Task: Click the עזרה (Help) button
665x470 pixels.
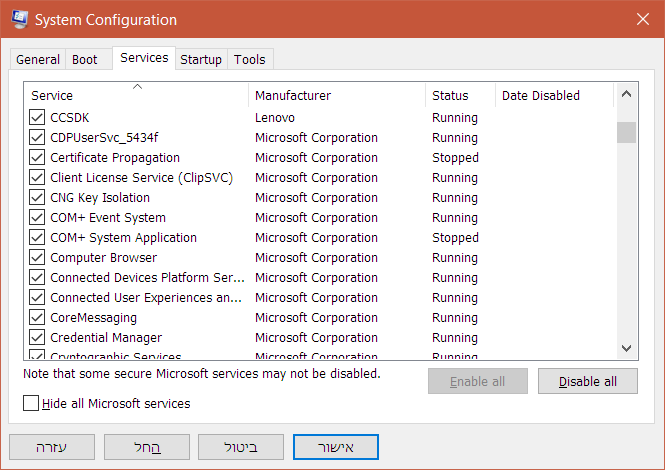Action: tap(52, 447)
